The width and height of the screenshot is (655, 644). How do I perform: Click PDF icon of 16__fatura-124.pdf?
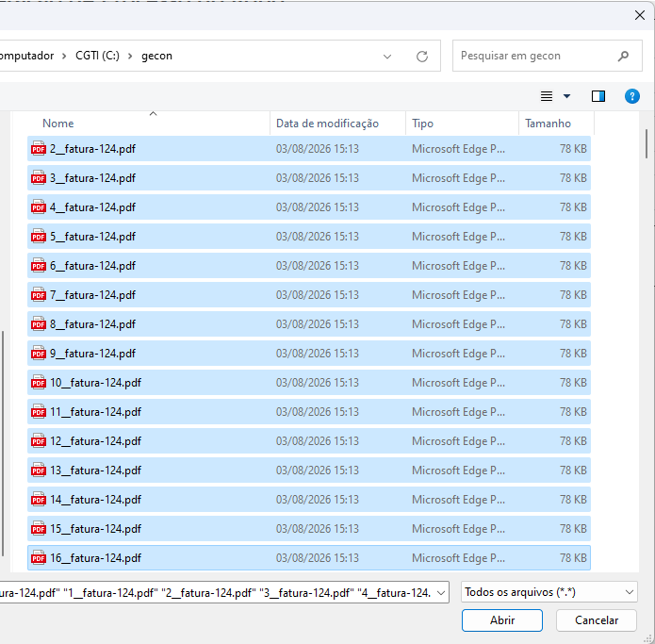click(39, 558)
